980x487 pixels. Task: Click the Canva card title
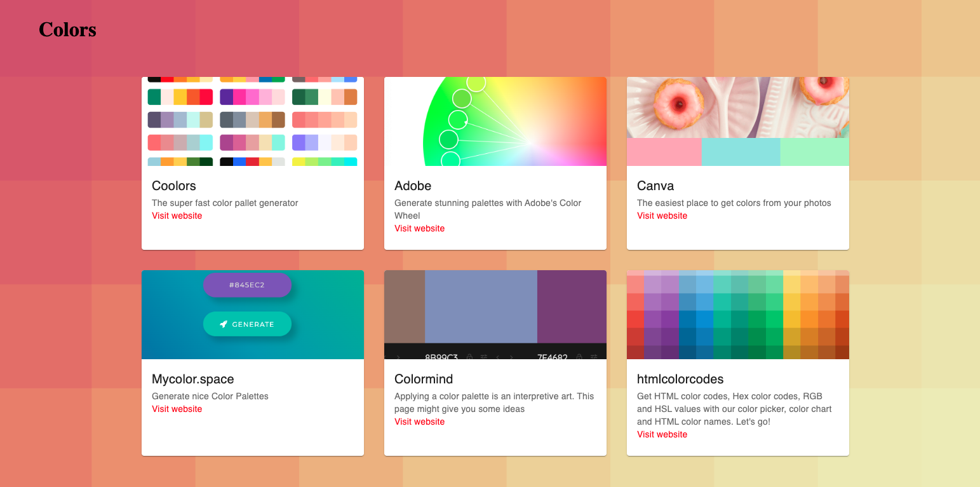pyautogui.click(x=655, y=186)
